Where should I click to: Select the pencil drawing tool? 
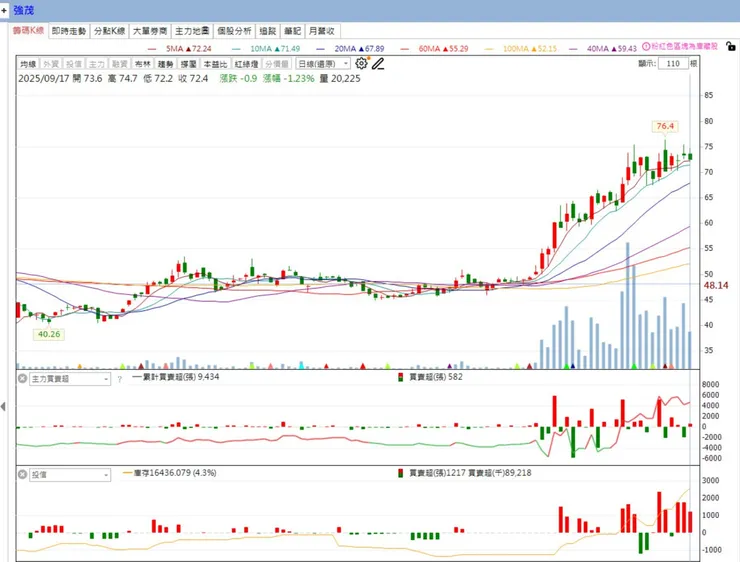(x=378, y=63)
